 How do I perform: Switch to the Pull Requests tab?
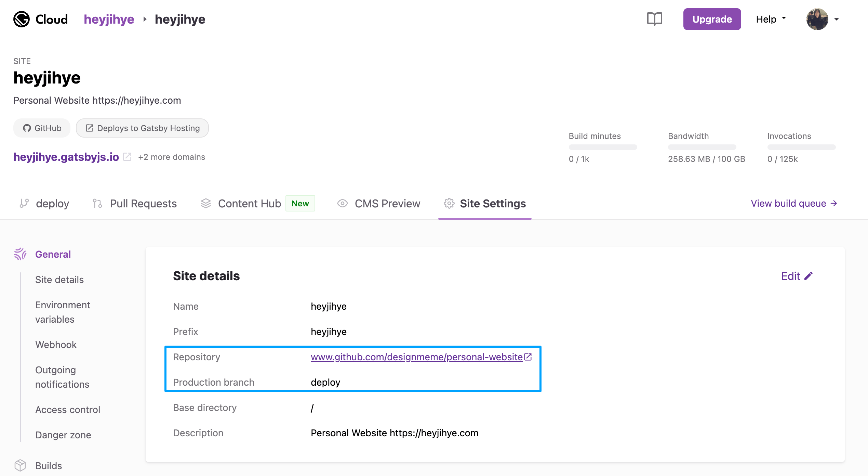coord(134,204)
